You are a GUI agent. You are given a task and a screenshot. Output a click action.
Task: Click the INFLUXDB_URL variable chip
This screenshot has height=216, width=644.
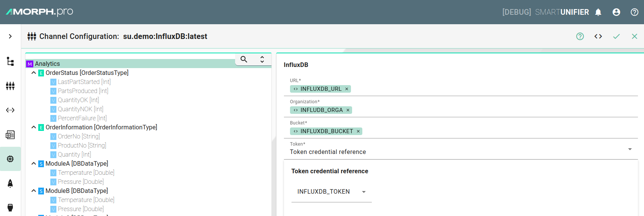(x=320, y=89)
